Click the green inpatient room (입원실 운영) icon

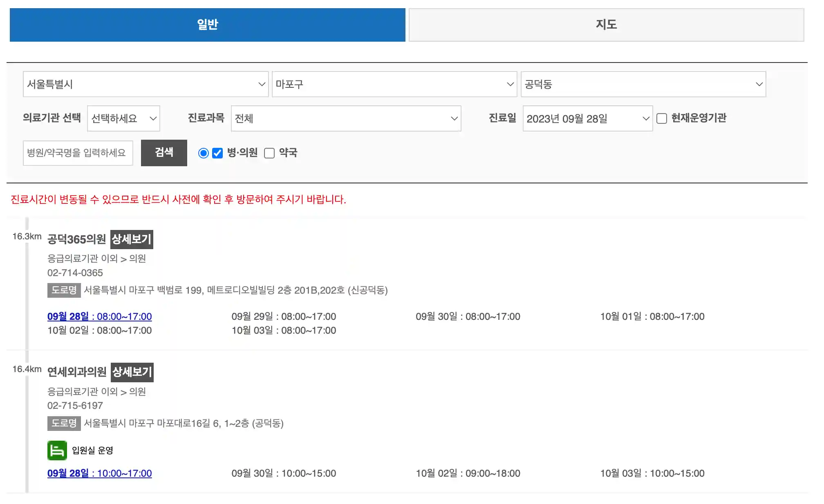coord(58,450)
